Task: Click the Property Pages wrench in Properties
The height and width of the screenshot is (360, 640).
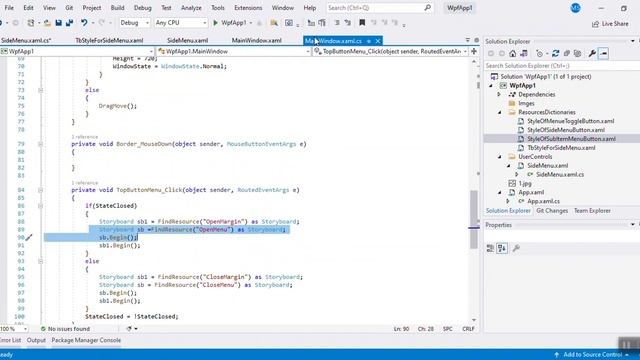Action: (516, 248)
